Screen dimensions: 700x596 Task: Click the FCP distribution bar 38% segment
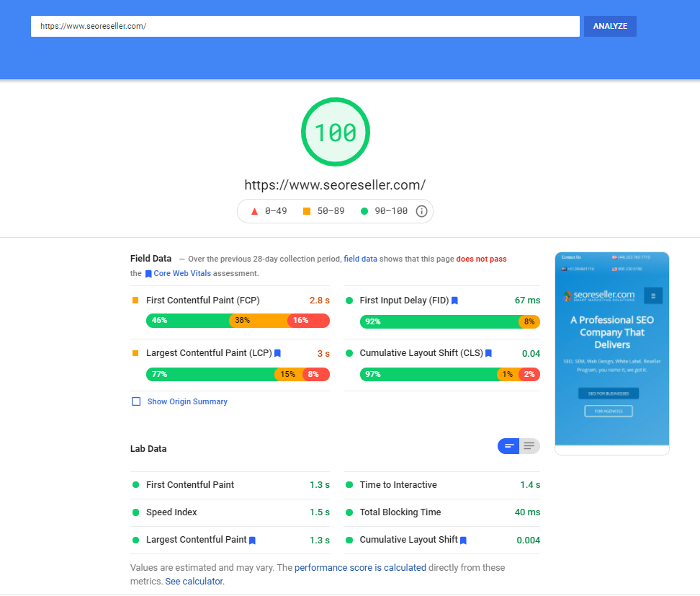259,320
